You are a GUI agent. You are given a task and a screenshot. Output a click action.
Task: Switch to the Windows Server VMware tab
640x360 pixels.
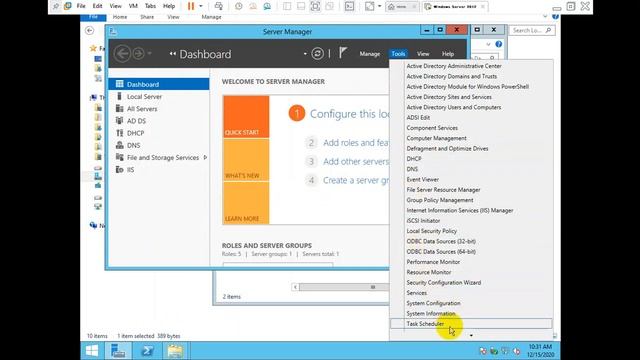(x=455, y=7)
